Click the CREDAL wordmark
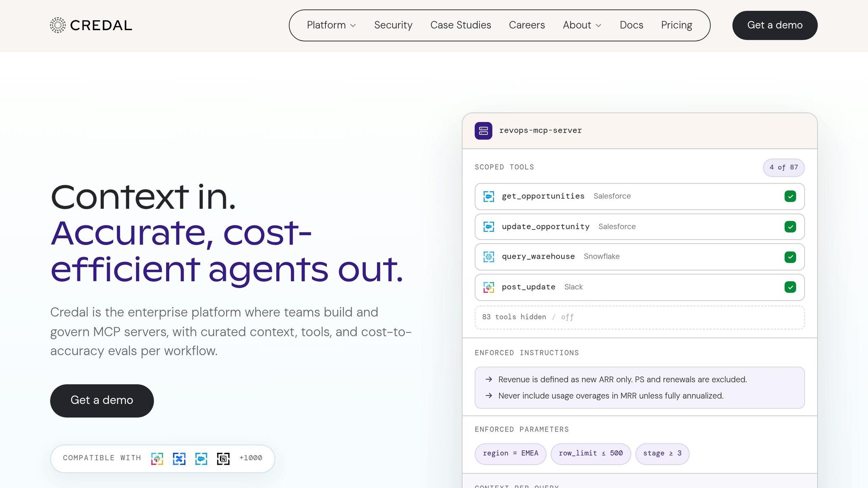The width and height of the screenshot is (868, 488). 101,25
